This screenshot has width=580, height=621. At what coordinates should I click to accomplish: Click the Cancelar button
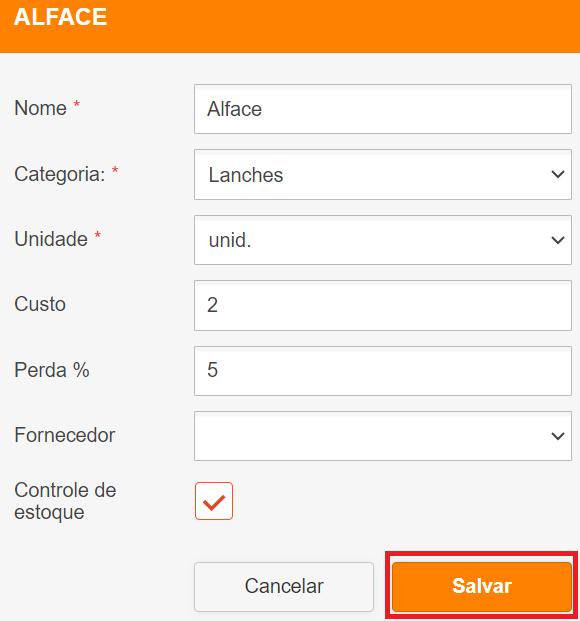click(x=284, y=587)
